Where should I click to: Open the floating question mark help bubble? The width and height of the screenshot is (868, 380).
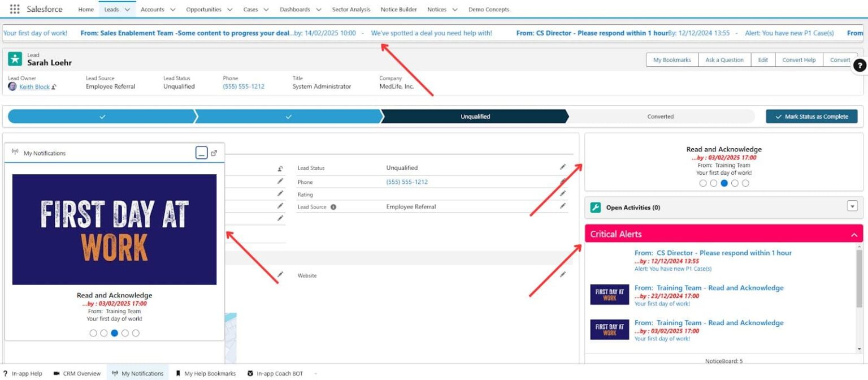click(x=860, y=65)
